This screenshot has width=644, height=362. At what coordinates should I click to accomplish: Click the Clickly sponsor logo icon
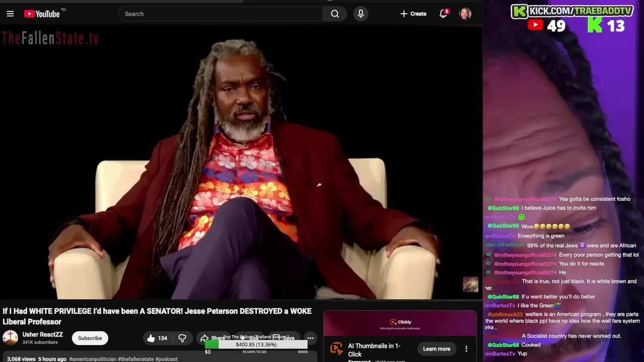click(x=337, y=349)
